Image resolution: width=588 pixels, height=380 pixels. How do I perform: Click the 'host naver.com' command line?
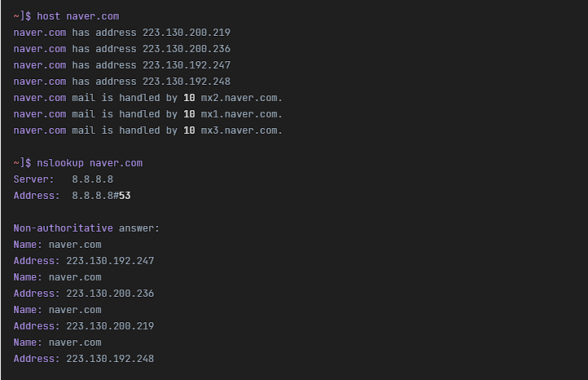tap(67, 16)
